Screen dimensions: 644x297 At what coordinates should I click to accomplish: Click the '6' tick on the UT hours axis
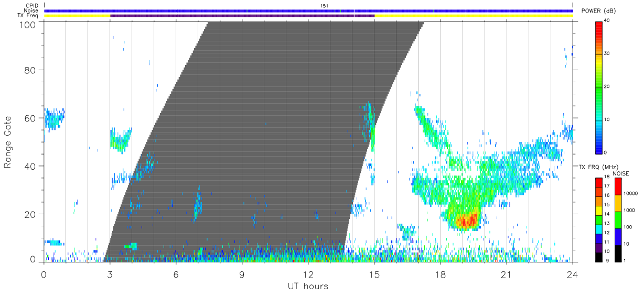point(176,274)
